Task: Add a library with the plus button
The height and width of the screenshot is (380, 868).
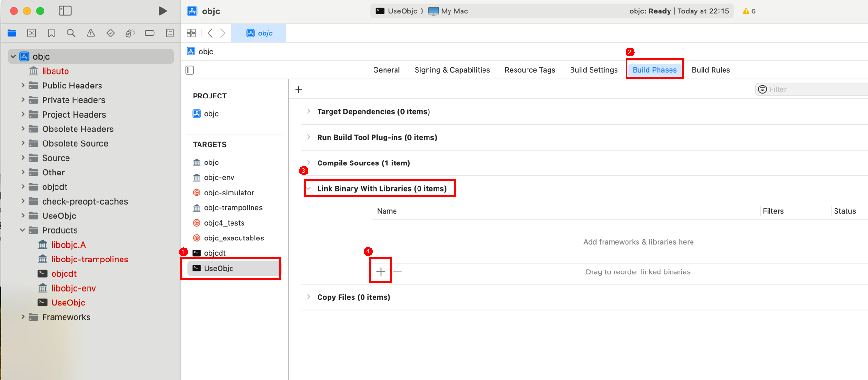Action: (x=381, y=272)
